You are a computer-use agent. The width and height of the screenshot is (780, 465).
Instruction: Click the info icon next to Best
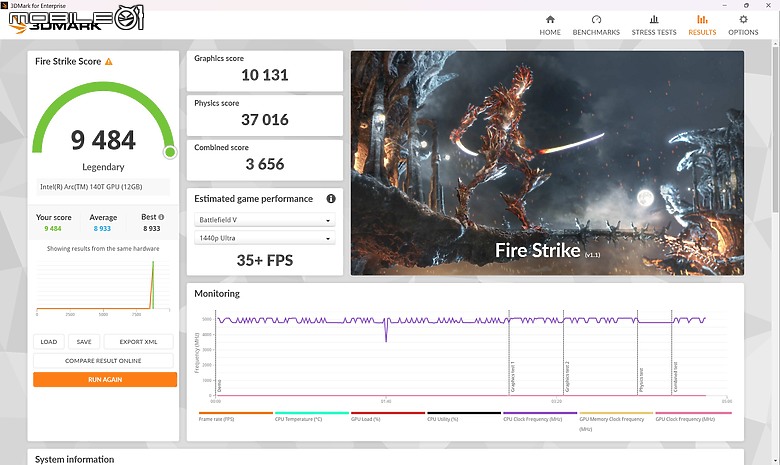161,217
